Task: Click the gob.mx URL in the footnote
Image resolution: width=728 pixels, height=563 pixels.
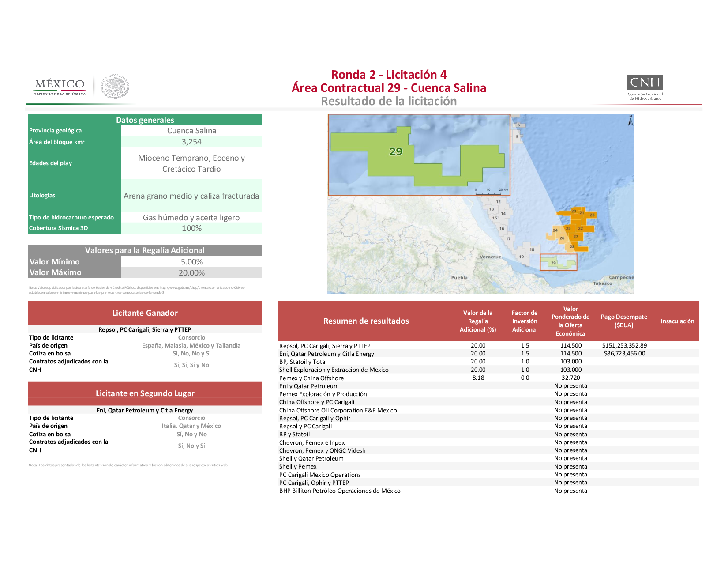Action: pos(202,287)
